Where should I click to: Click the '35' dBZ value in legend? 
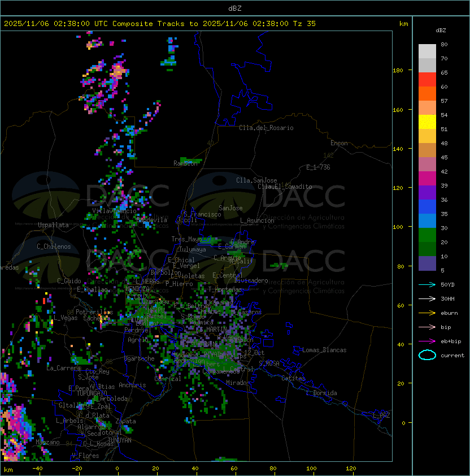(x=444, y=214)
